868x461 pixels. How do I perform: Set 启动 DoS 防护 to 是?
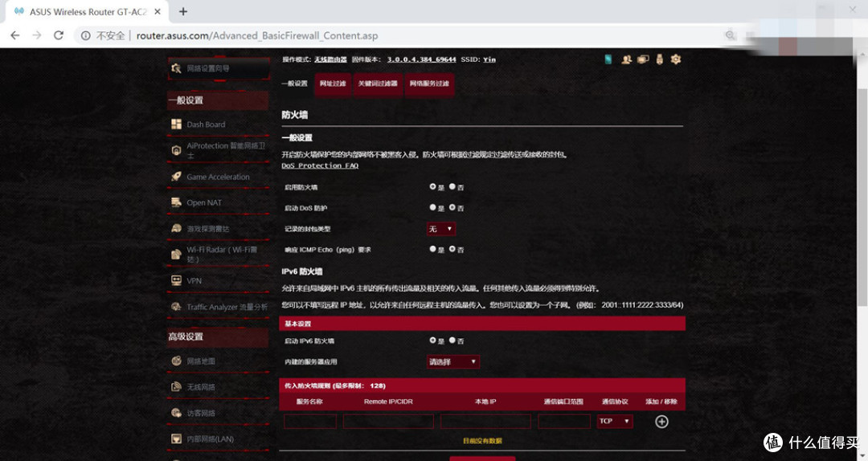tap(433, 207)
